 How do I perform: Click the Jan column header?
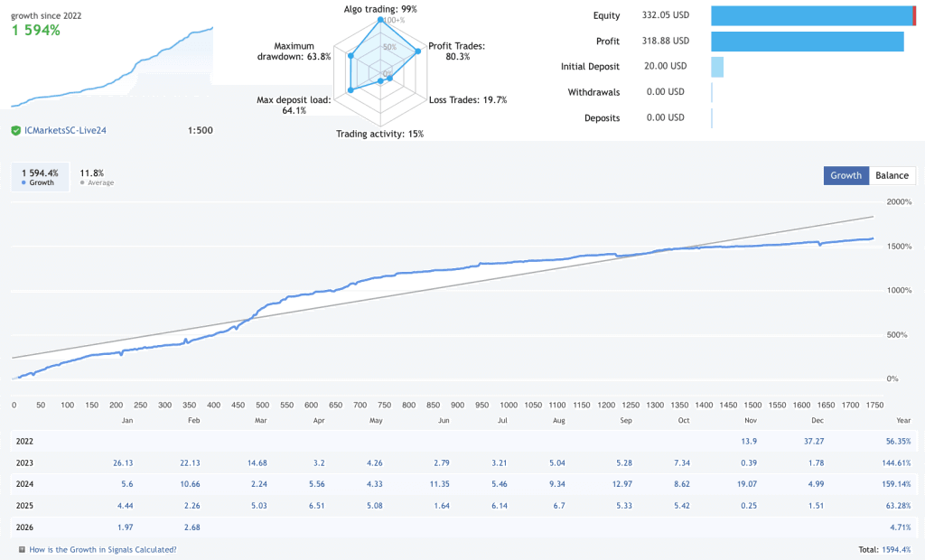pos(127,420)
